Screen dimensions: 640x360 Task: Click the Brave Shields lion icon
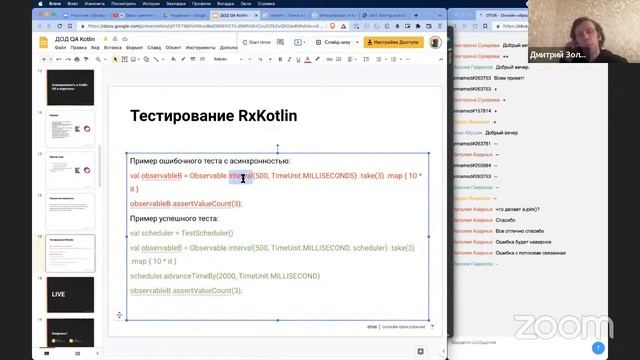[333, 26]
